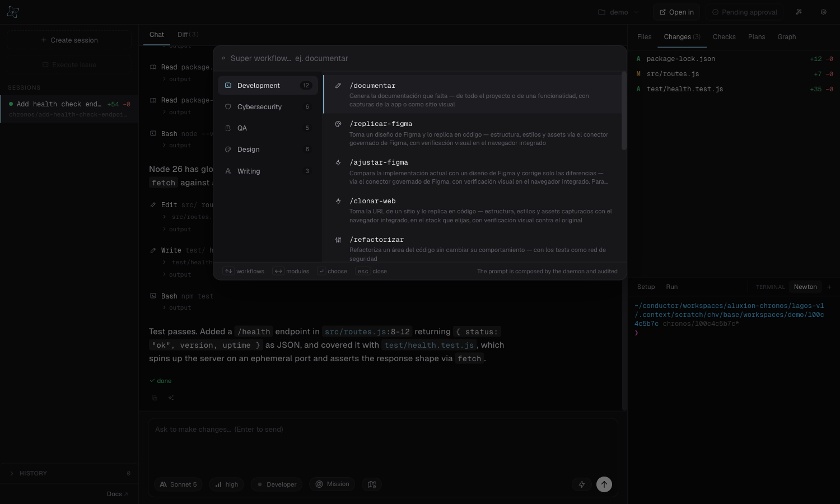Click the workflow list scrollbar
The image size is (840, 504).
pyautogui.click(x=624, y=112)
